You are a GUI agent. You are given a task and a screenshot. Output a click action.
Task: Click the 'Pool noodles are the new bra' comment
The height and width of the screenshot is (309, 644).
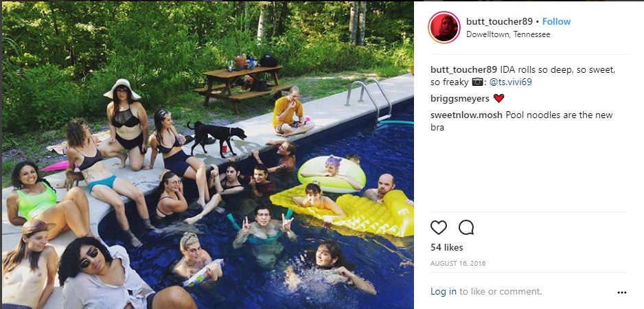pyautogui.click(x=522, y=122)
